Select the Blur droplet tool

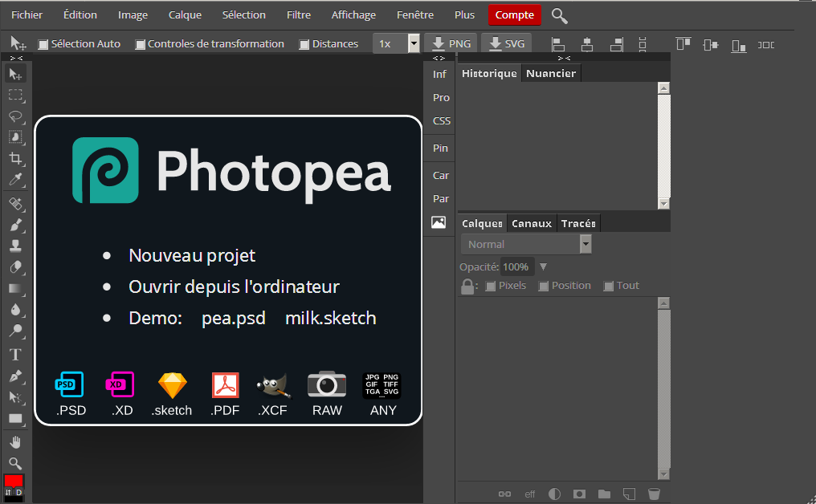(15, 310)
